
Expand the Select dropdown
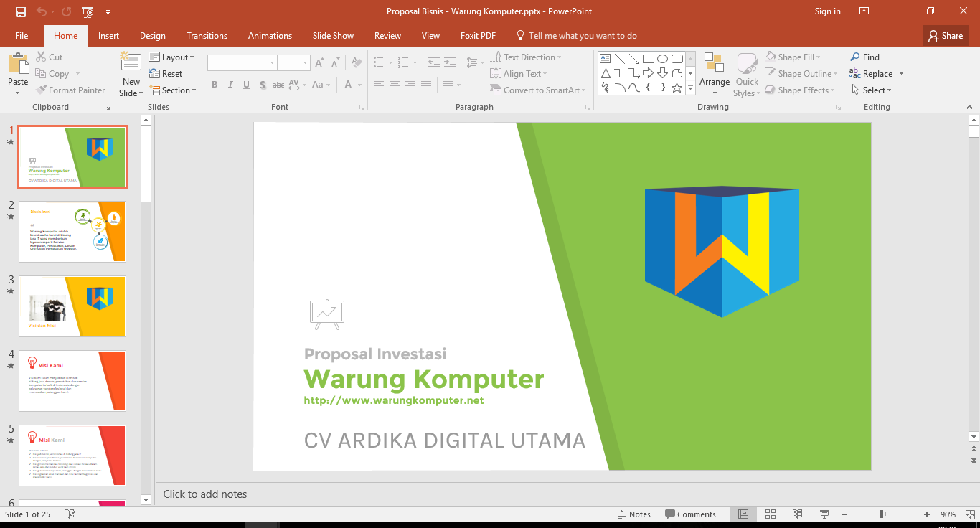click(x=872, y=90)
